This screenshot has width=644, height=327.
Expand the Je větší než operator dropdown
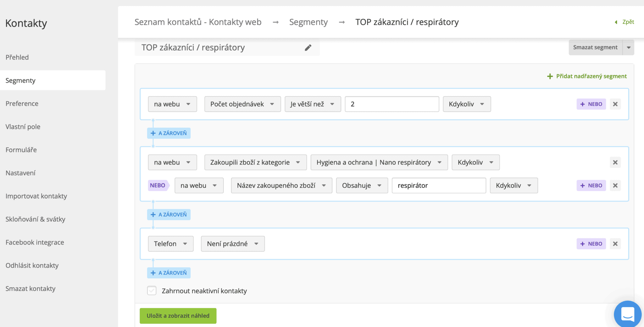[x=313, y=104]
